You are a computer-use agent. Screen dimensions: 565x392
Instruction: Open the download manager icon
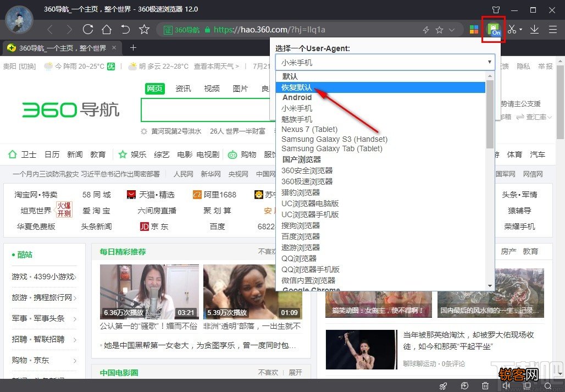point(534,30)
